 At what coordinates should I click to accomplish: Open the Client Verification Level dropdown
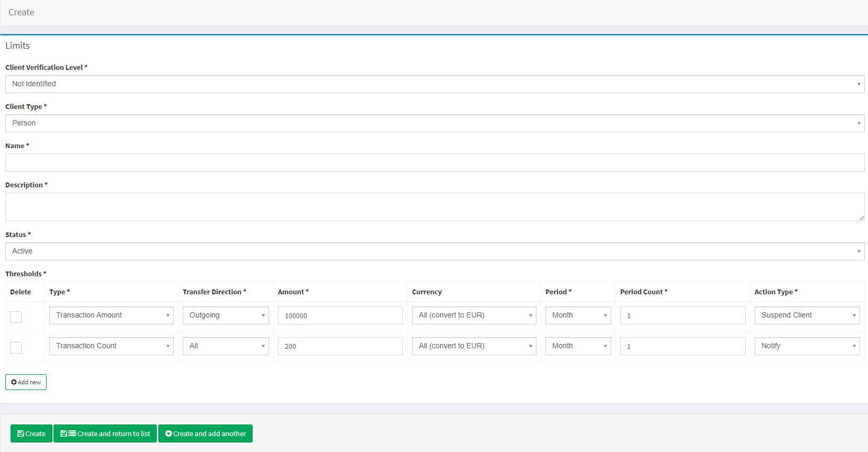[x=434, y=84]
